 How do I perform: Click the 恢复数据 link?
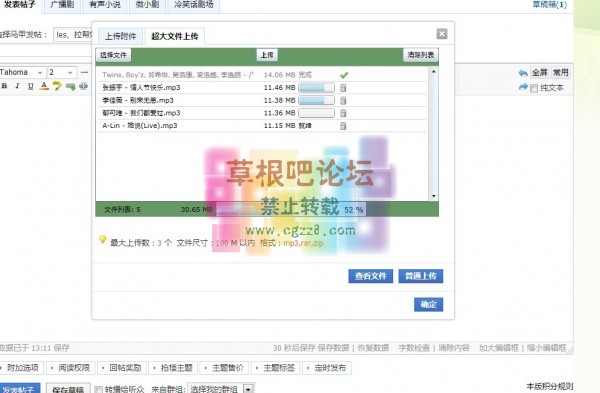[x=373, y=348]
